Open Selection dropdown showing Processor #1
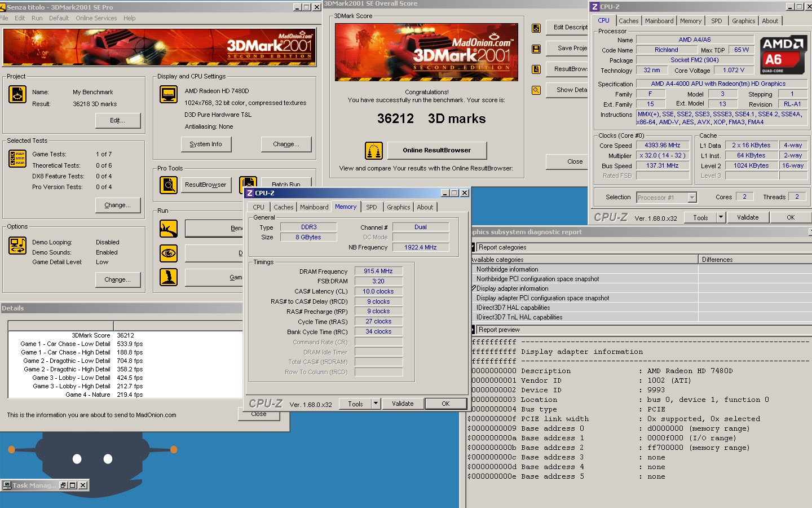 pos(692,198)
